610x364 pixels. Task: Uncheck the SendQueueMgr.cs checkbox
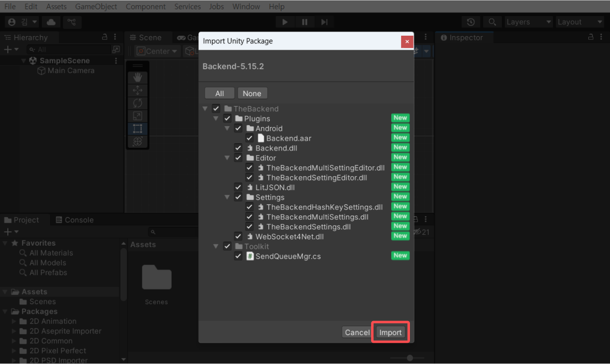[238, 256]
